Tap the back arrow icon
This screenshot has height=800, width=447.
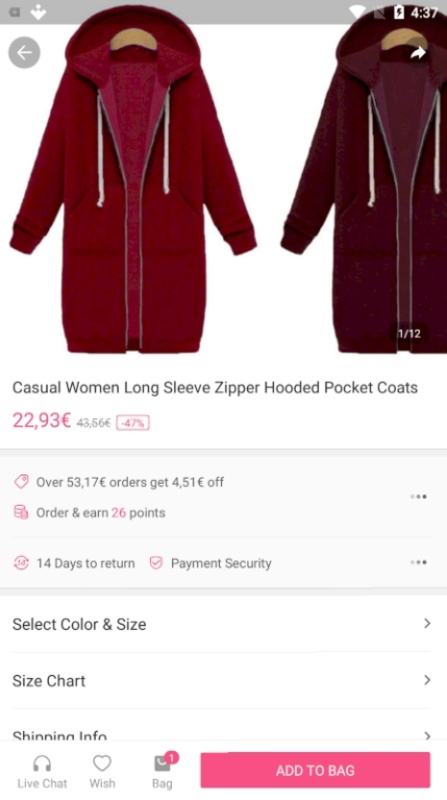tap(24, 53)
